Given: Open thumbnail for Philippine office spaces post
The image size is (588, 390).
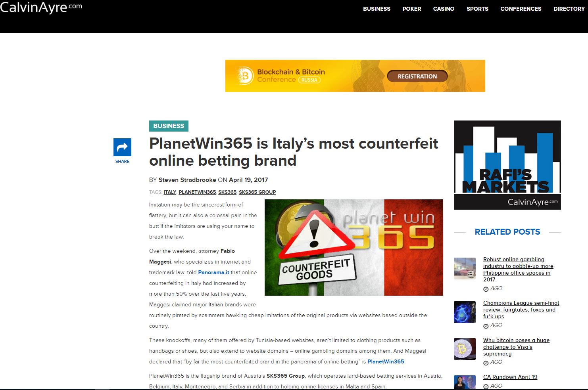Looking at the screenshot, I should click(465, 268).
